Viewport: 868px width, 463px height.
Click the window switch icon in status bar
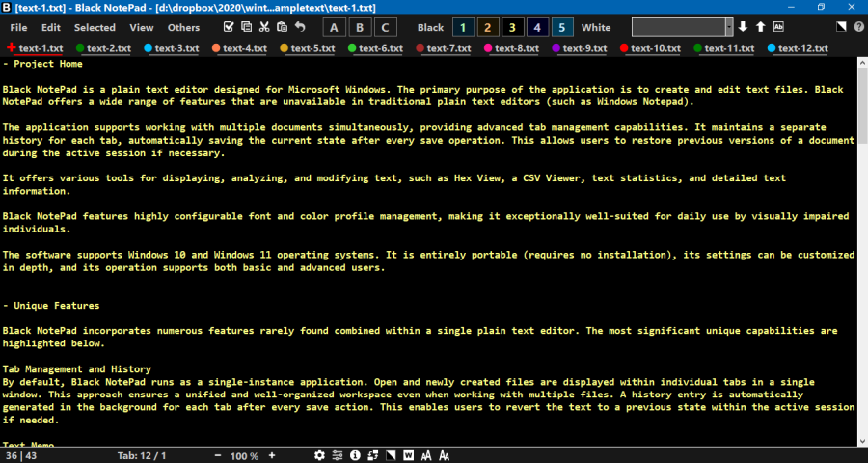372,455
